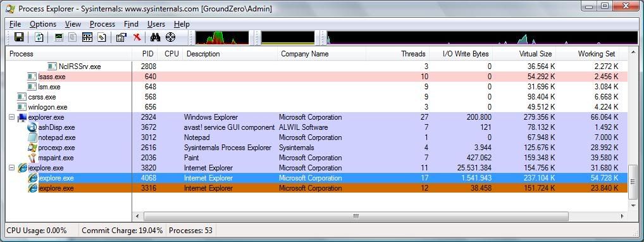Click the red X Kill Process icon
Viewport: 644px width, 242px height.
pos(137,37)
